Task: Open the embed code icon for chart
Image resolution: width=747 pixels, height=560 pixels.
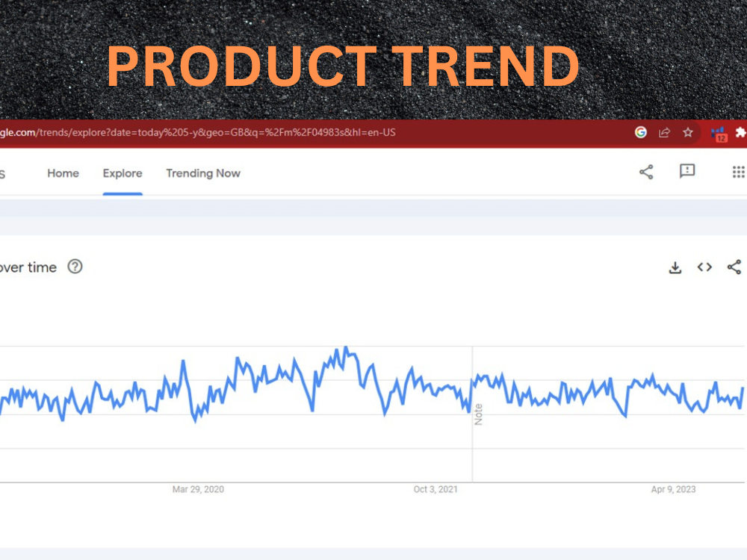Action: (x=704, y=267)
